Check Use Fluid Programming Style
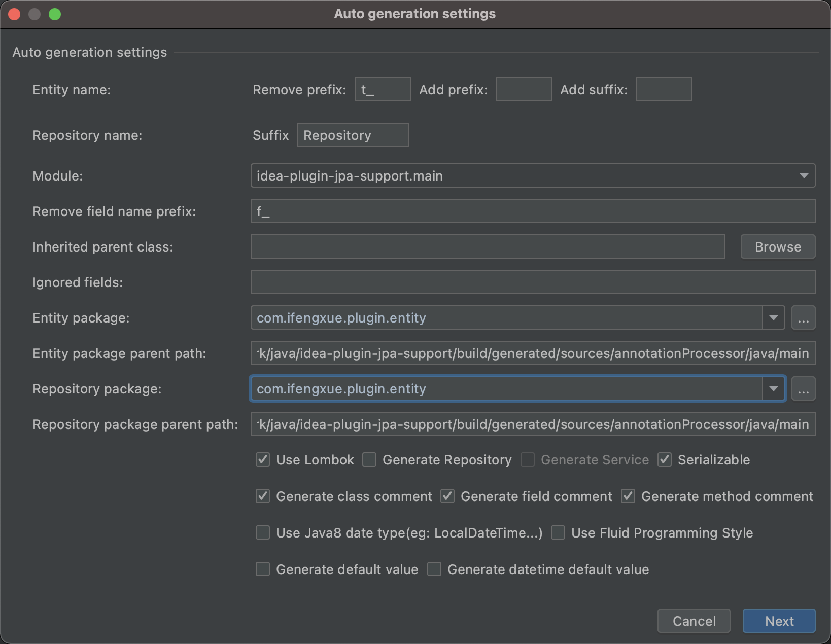The image size is (831, 644). [x=558, y=533]
